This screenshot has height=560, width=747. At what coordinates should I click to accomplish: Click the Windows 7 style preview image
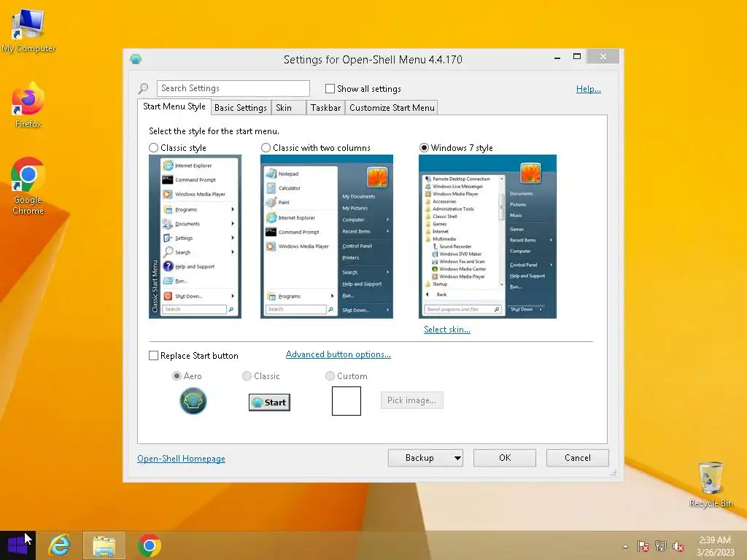click(x=487, y=237)
